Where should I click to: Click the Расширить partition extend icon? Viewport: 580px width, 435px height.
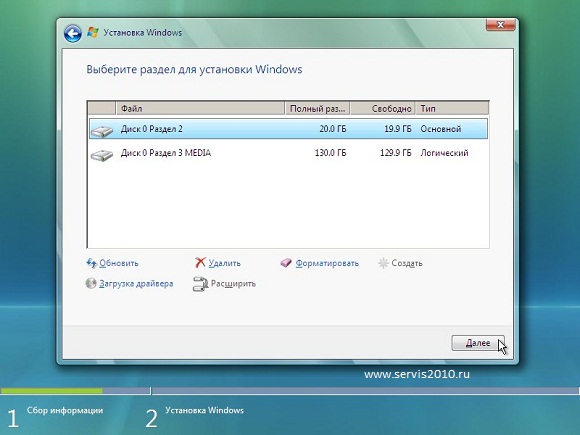(200, 284)
